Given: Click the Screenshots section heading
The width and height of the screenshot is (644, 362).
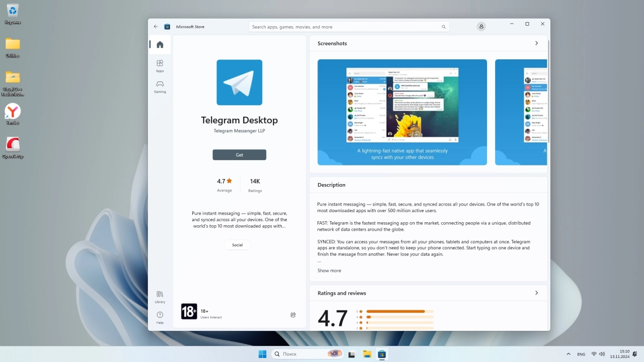Looking at the screenshot, I should point(332,43).
